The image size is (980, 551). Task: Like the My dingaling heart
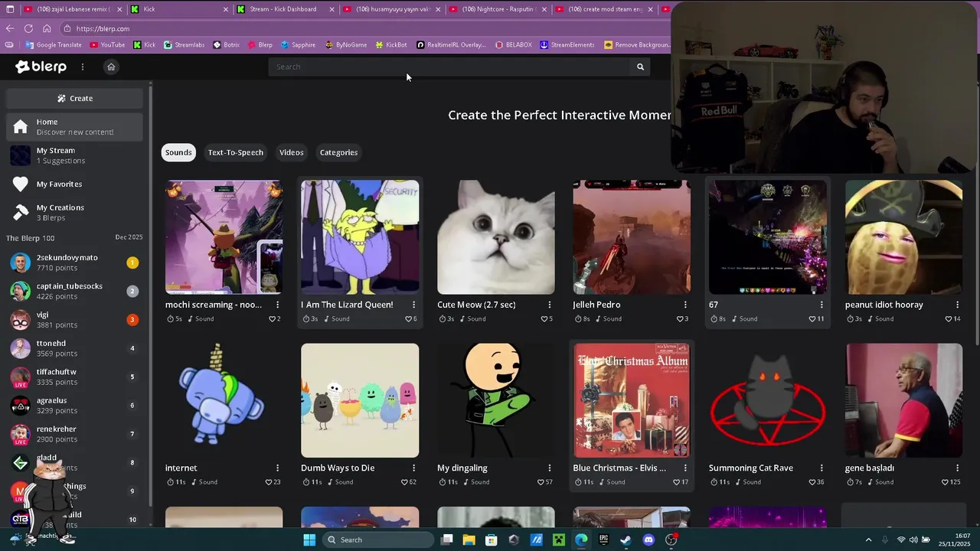[541, 482]
